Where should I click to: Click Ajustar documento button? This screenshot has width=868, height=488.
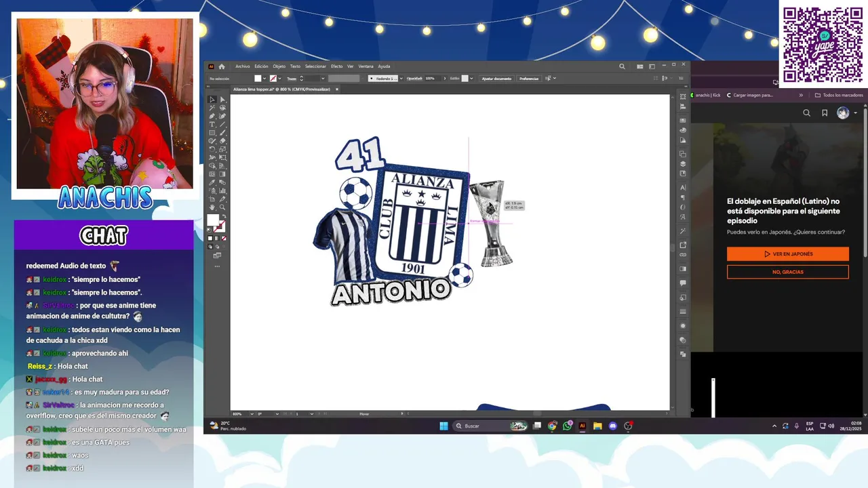496,79
